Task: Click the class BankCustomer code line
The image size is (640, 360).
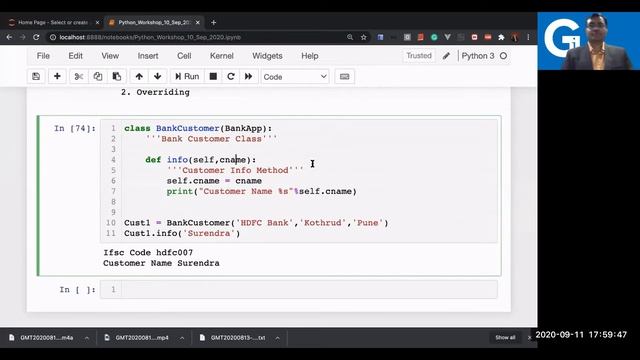Action: [x=198, y=128]
